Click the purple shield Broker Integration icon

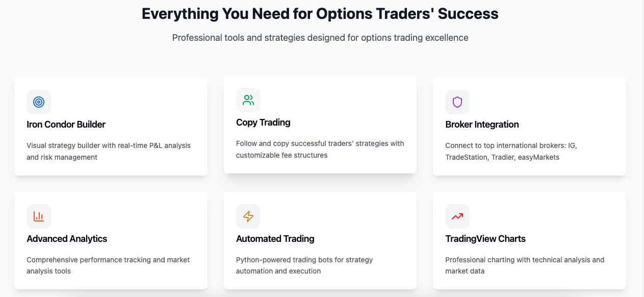click(x=457, y=102)
